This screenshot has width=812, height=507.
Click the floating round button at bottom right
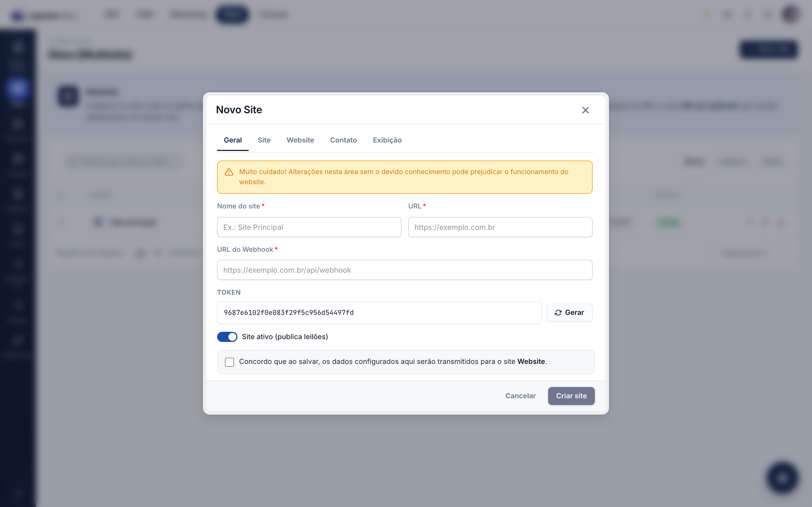click(782, 478)
